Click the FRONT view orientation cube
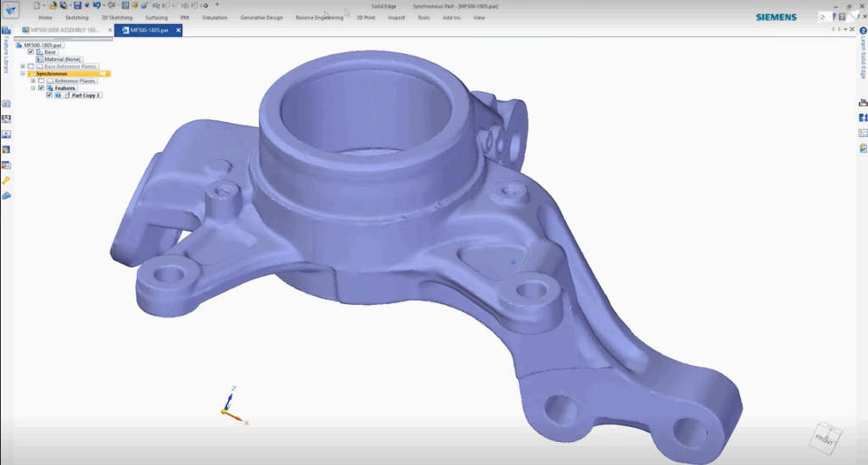 coord(825,437)
